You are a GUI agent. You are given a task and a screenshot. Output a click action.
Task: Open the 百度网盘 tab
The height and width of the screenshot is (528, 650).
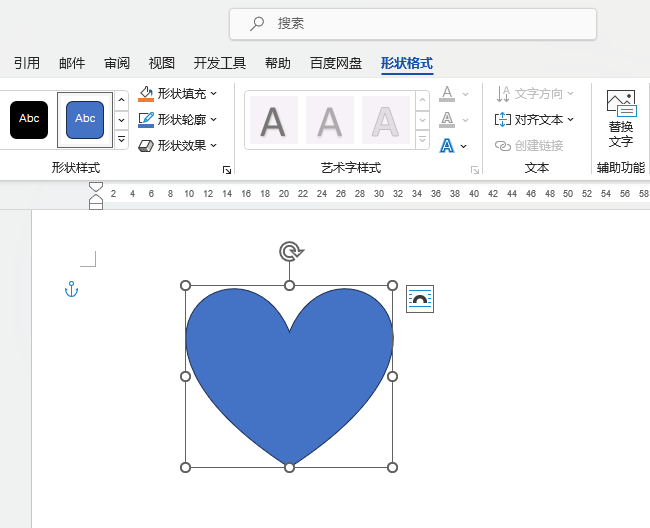click(x=336, y=63)
